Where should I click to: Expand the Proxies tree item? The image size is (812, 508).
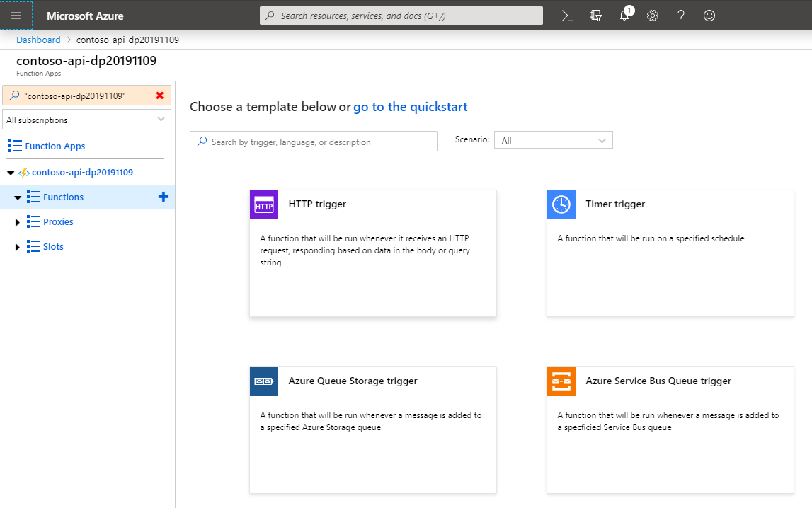coord(17,221)
